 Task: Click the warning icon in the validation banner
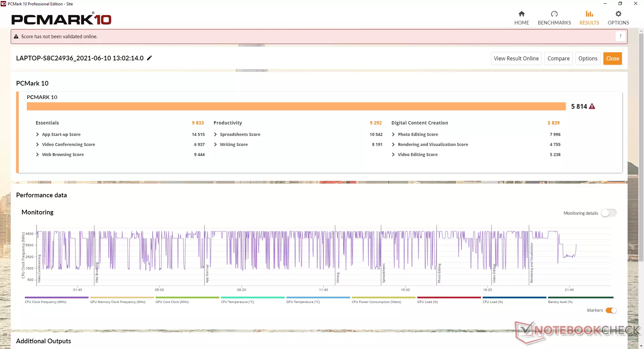(x=16, y=37)
